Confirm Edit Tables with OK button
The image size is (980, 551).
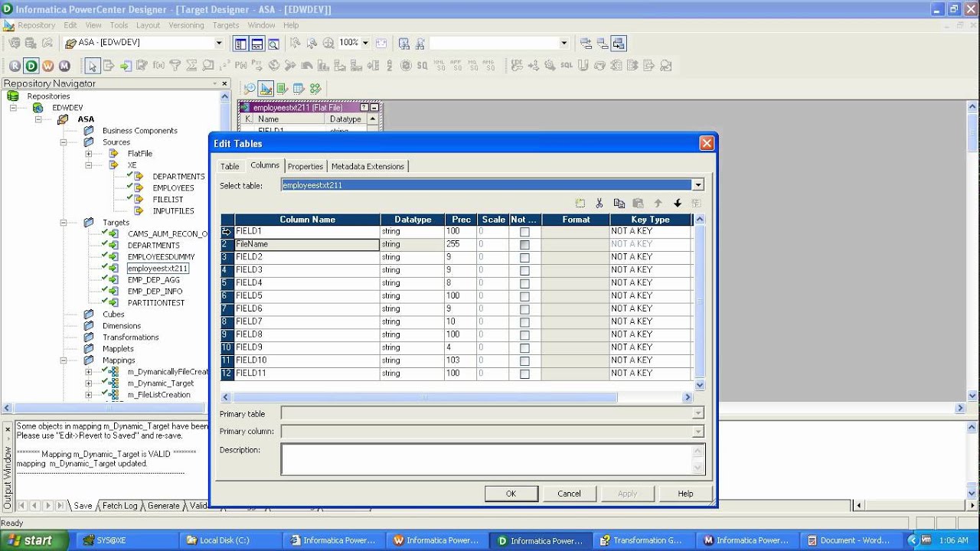(x=511, y=494)
